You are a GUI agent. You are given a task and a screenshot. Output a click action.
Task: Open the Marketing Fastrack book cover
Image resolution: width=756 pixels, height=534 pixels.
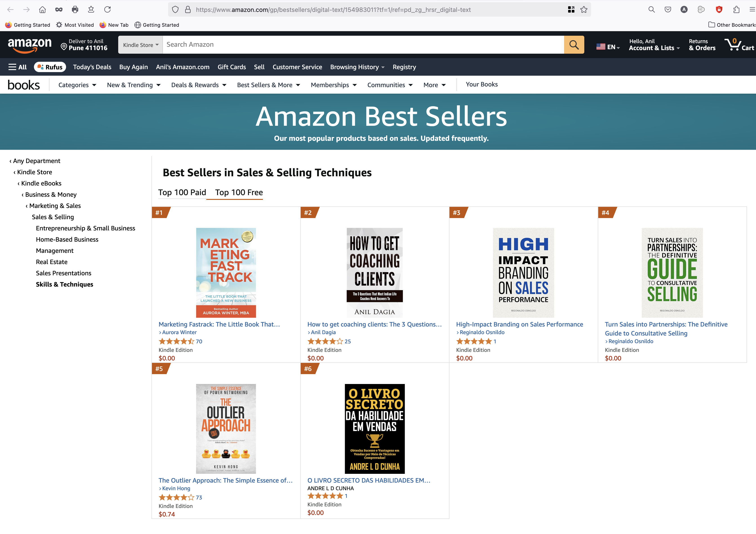(x=226, y=272)
